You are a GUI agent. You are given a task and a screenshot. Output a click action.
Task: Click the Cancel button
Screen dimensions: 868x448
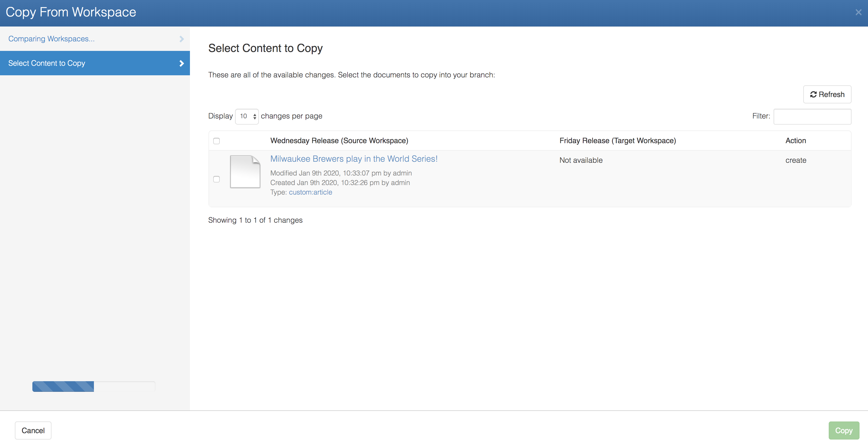33,431
